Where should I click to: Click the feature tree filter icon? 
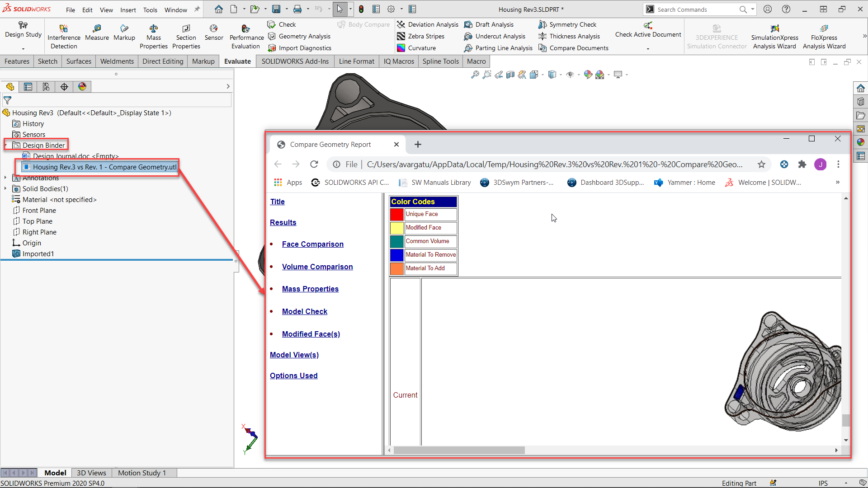[8, 100]
